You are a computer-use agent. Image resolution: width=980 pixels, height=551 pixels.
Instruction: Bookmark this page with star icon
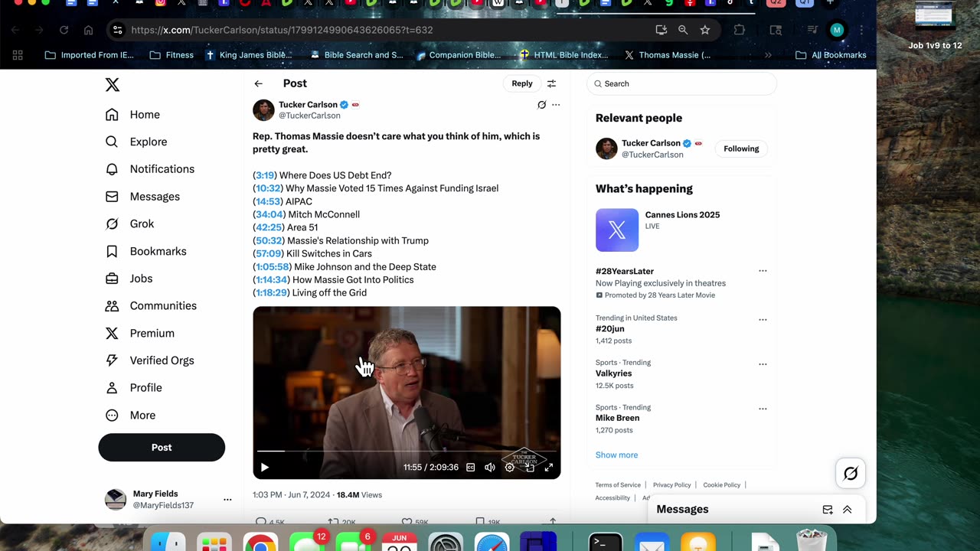705,30
